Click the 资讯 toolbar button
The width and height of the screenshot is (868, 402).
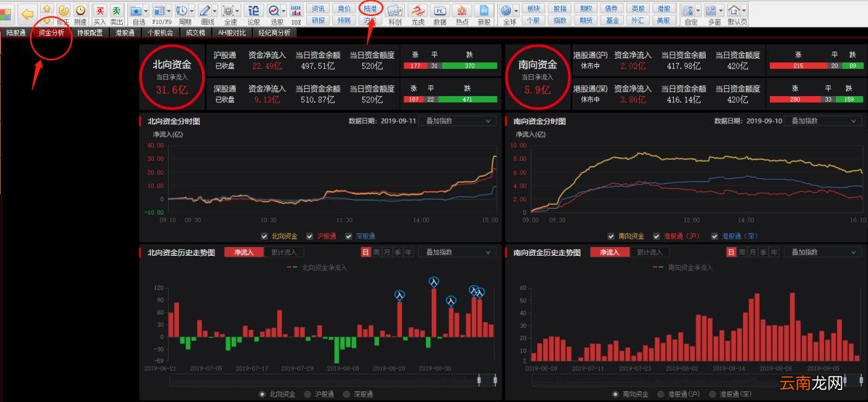tap(318, 9)
